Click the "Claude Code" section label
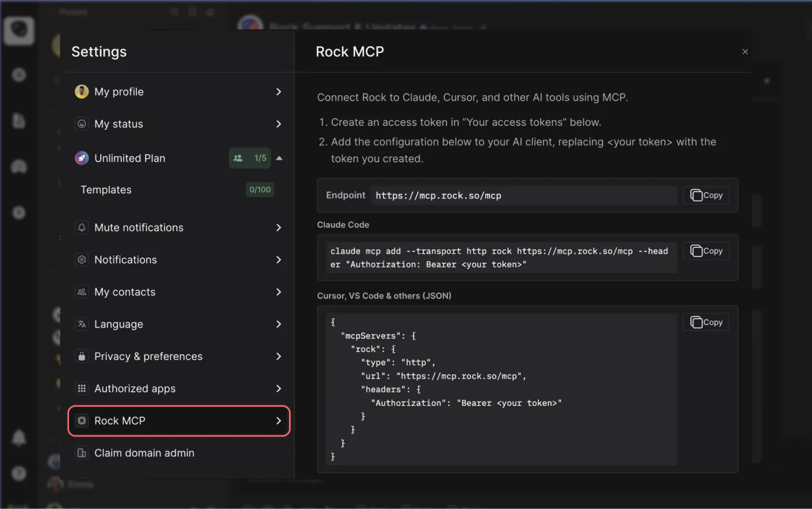 [343, 225]
